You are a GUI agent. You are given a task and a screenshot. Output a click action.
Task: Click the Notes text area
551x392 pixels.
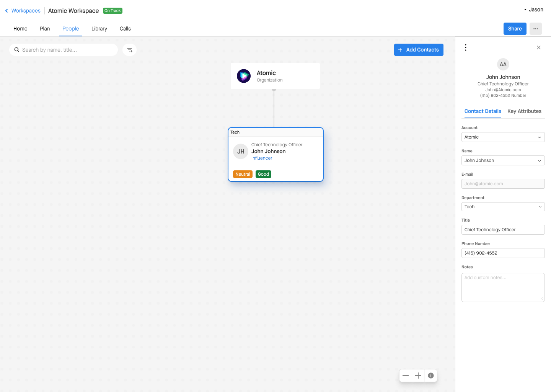pyautogui.click(x=503, y=287)
